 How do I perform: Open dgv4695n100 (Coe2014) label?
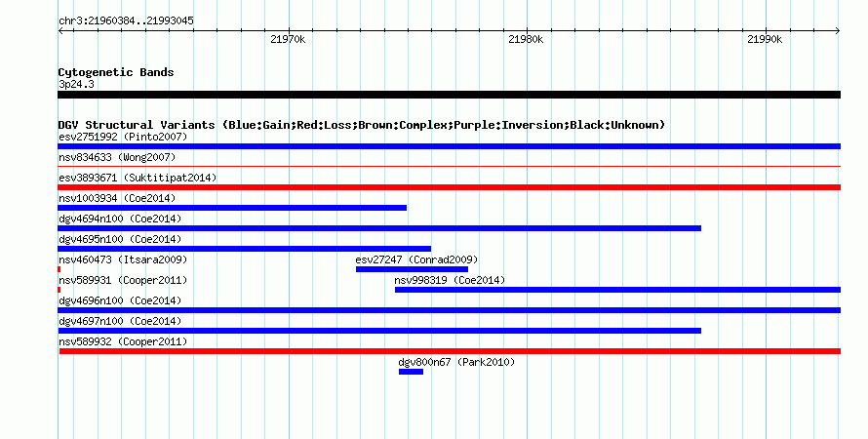tap(120, 239)
